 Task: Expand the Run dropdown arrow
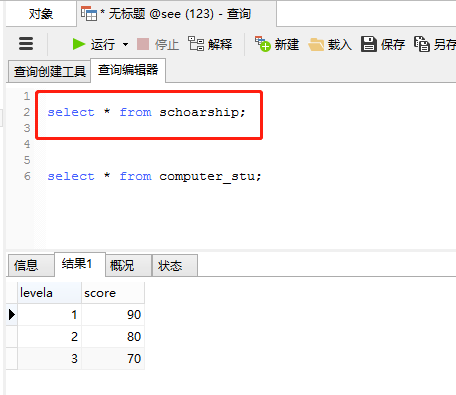(x=125, y=44)
